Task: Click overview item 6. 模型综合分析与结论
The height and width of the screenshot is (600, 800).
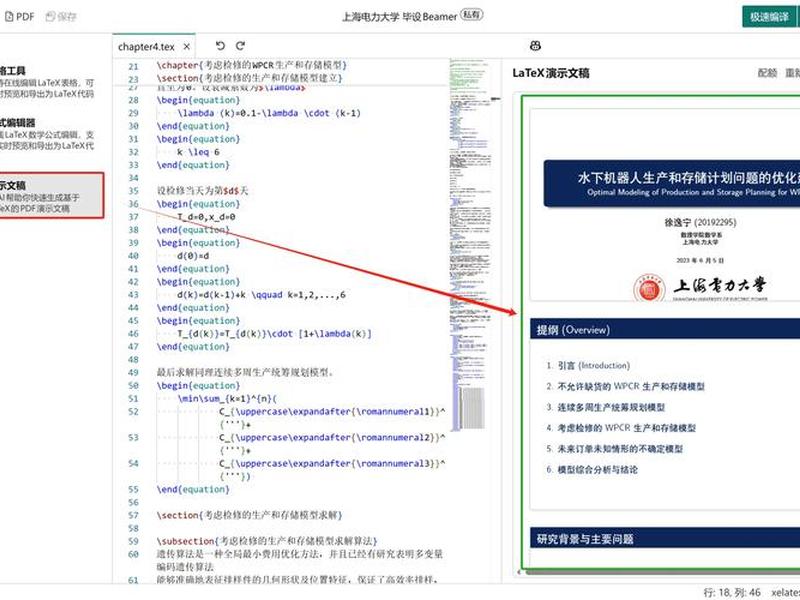Action: [x=591, y=470]
